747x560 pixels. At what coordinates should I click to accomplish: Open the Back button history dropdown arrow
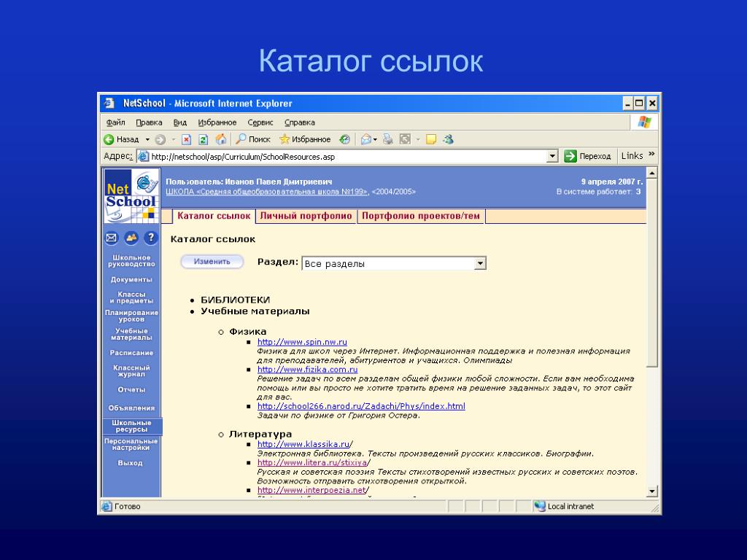147,139
